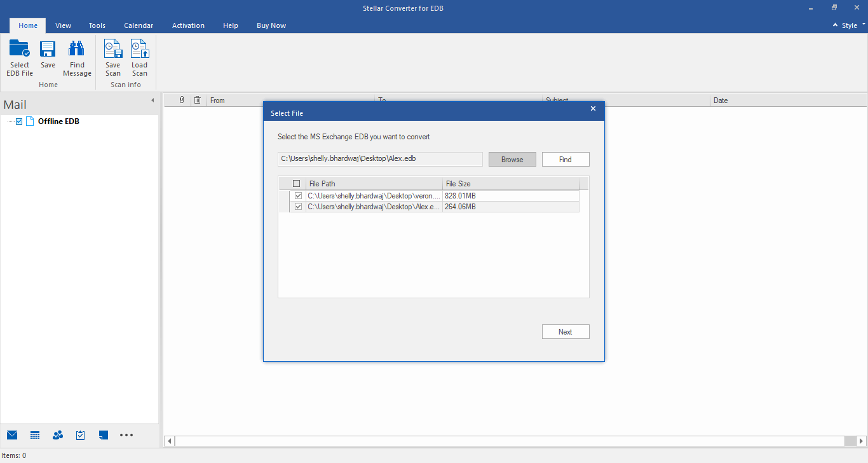Click the Save Scan icon

113,50
